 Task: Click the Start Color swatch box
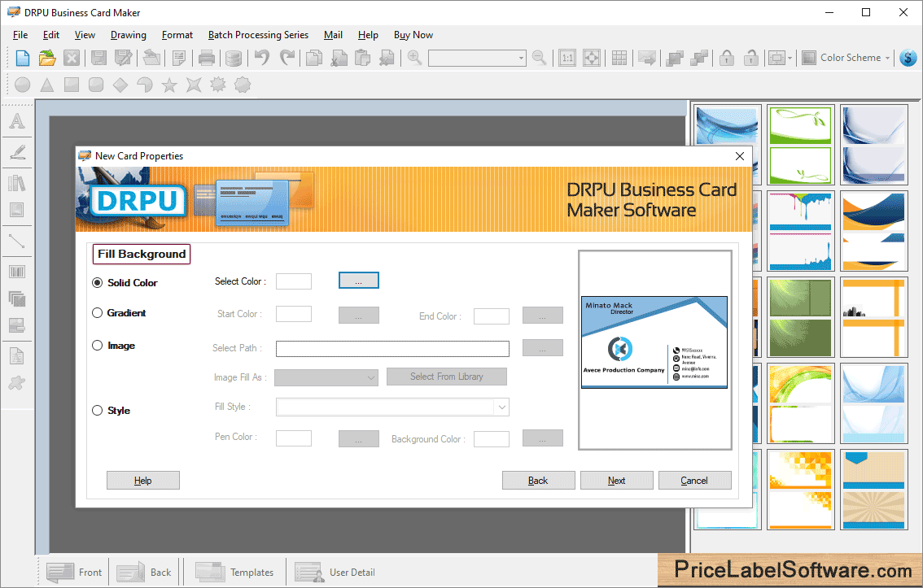tap(294, 314)
